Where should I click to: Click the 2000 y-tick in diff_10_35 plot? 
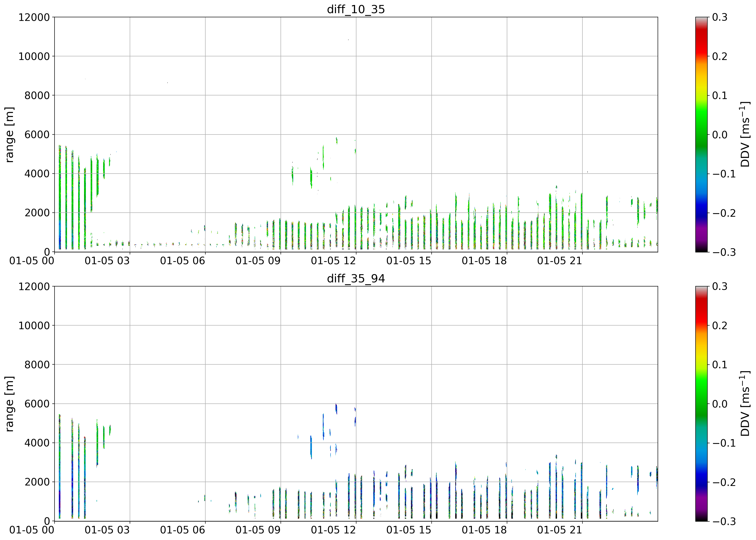pos(37,213)
